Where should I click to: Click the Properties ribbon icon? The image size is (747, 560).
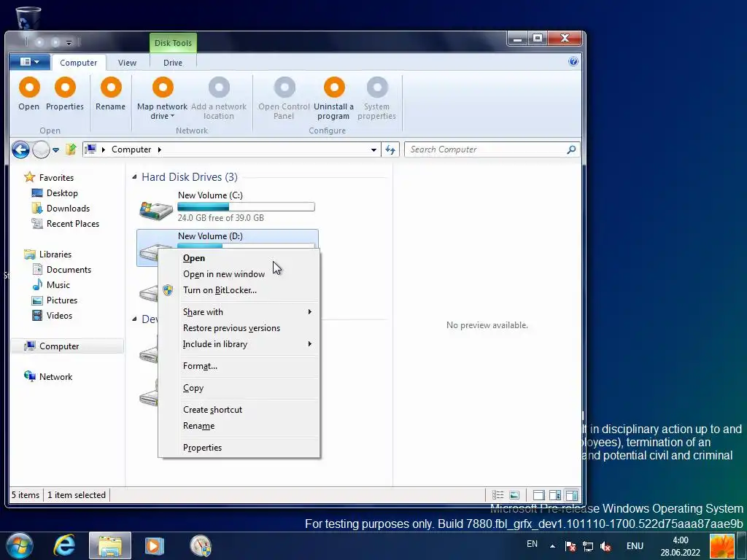coord(65,87)
